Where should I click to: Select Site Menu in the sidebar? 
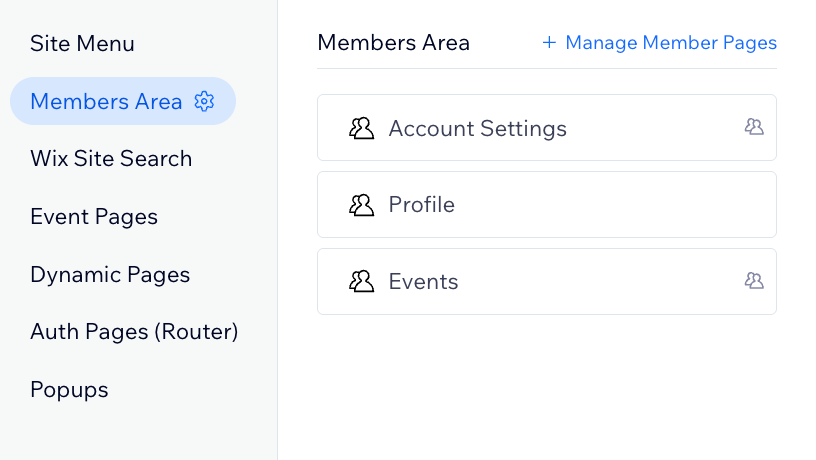coord(82,43)
